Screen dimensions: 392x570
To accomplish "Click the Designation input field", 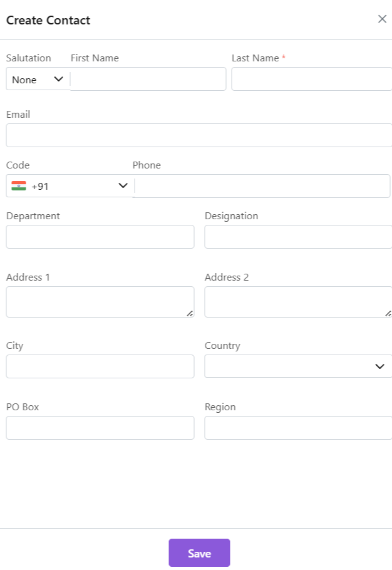I will [x=298, y=237].
